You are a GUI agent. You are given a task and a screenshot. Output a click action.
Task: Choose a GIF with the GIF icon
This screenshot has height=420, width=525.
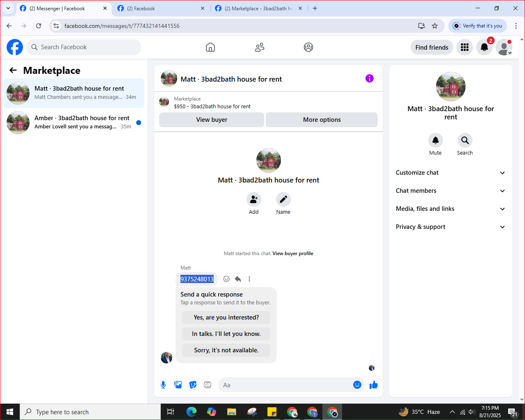coord(208,385)
